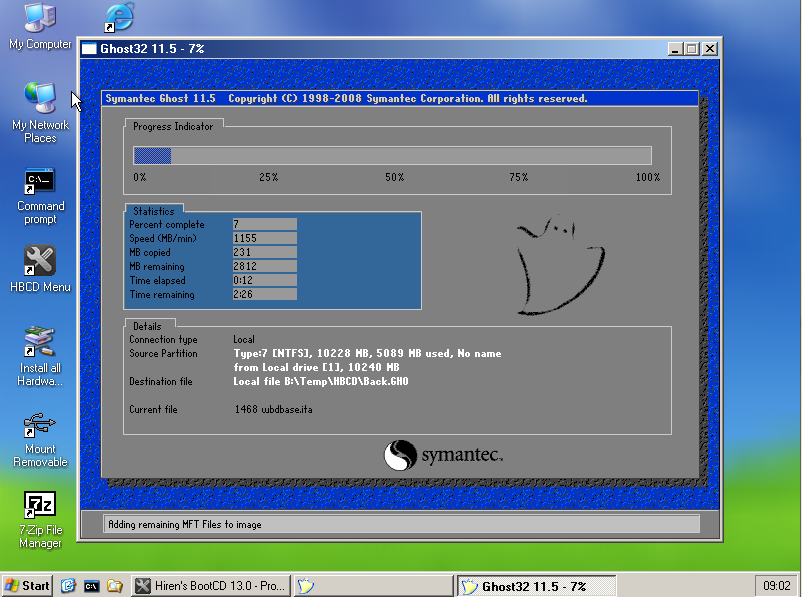Click the backup progress bar

click(x=392, y=156)
